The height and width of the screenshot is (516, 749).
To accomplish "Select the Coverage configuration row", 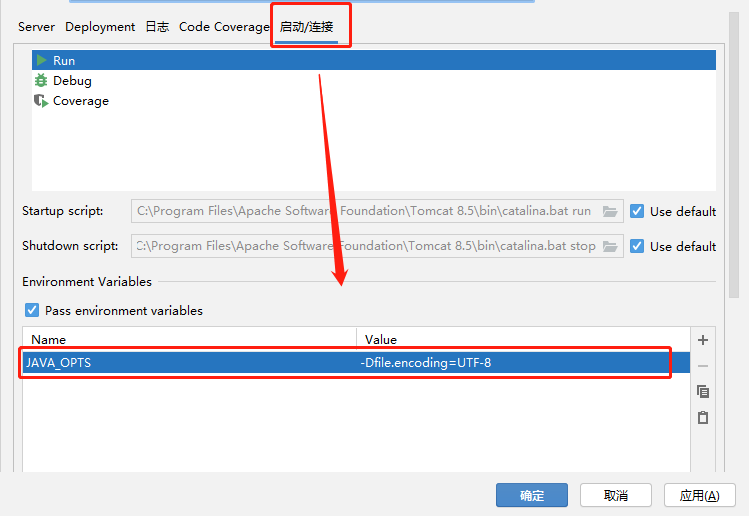I will pos(374,101).
